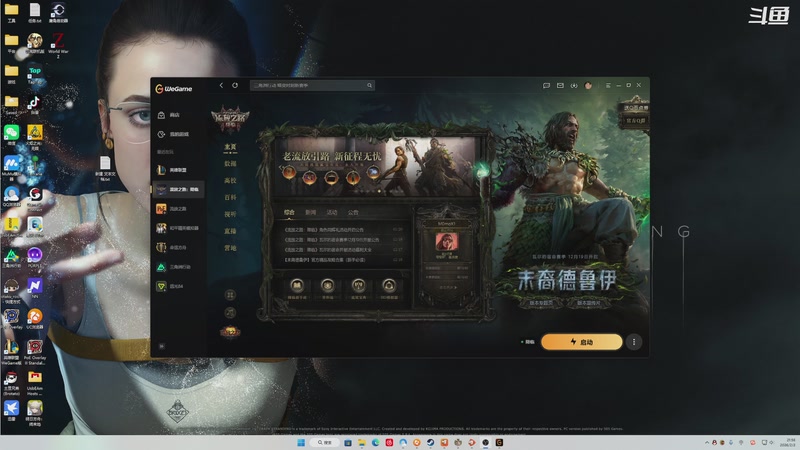Switch to the 公告 news tab
800x450 pixels.
pyautogui.click(x=353, y=212)
